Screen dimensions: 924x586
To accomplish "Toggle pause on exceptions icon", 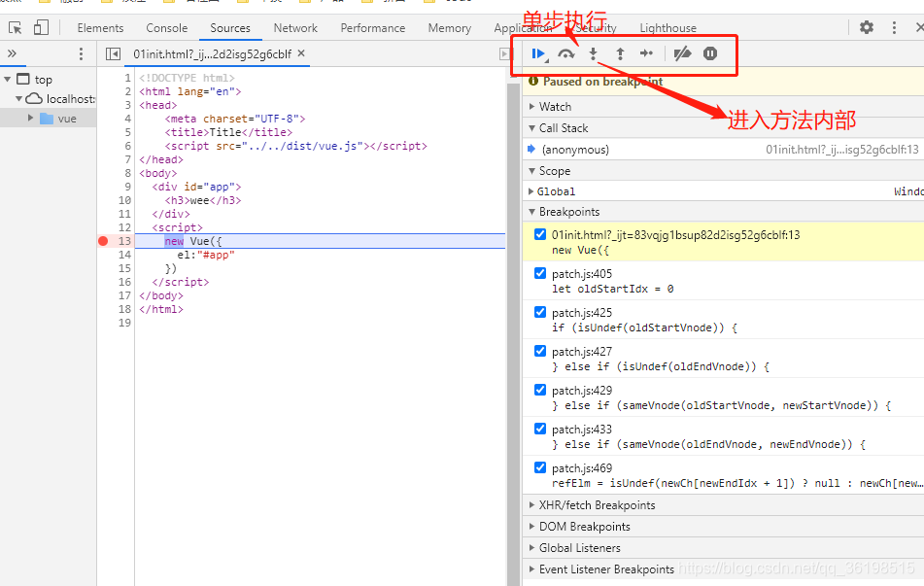I will [710, 53].
